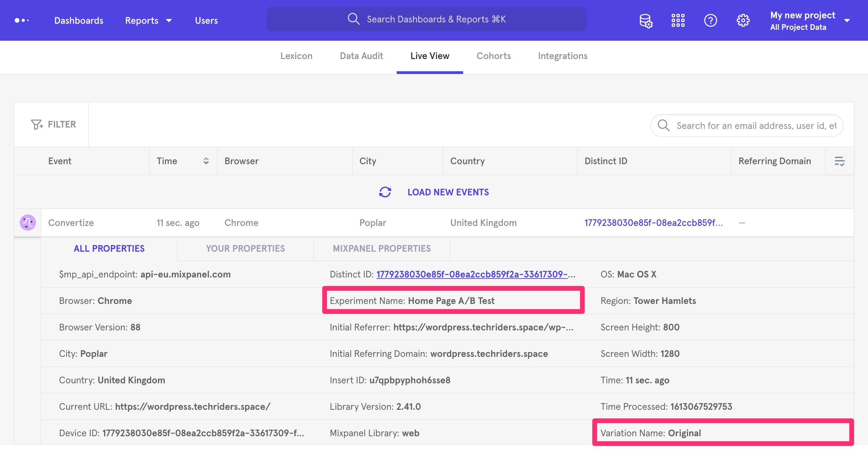The height and width of the screenshot is (460, 868).
Task: Click the Insert ID property
Action: pos(390,380)
